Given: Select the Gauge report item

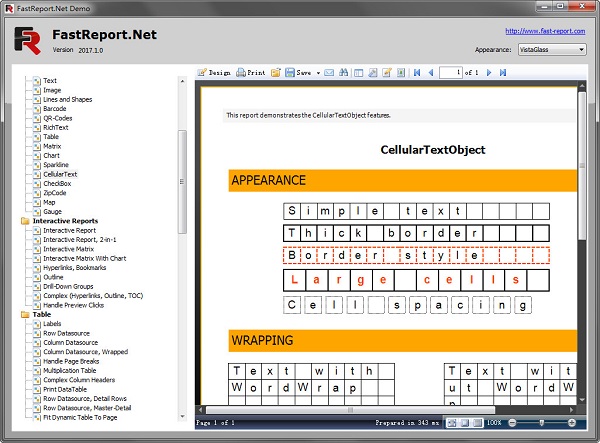Looking at the screenshot, I should pyautogui.click(x=52, y=212).
